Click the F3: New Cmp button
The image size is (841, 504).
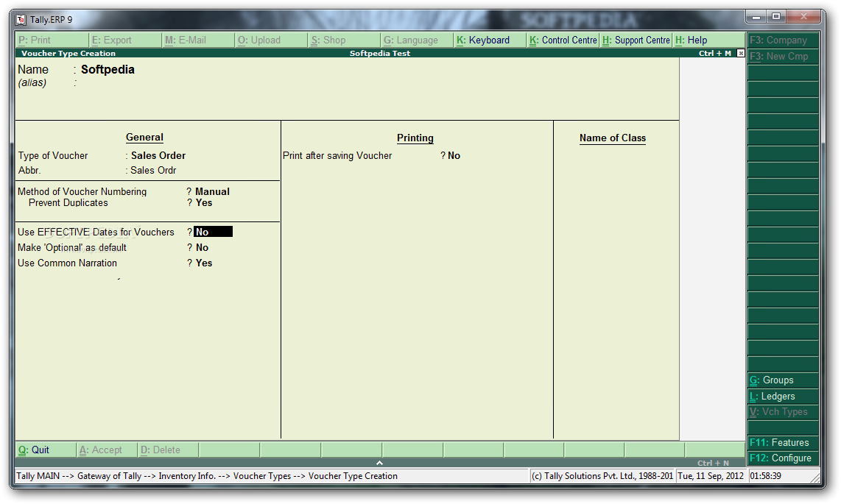[x=783, y=56]
